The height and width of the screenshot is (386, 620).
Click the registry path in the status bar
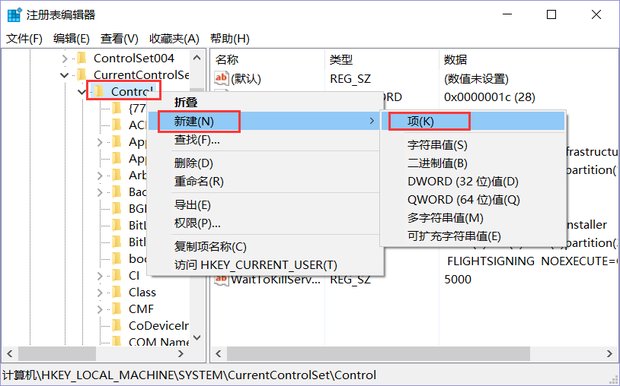pos(189,375)
